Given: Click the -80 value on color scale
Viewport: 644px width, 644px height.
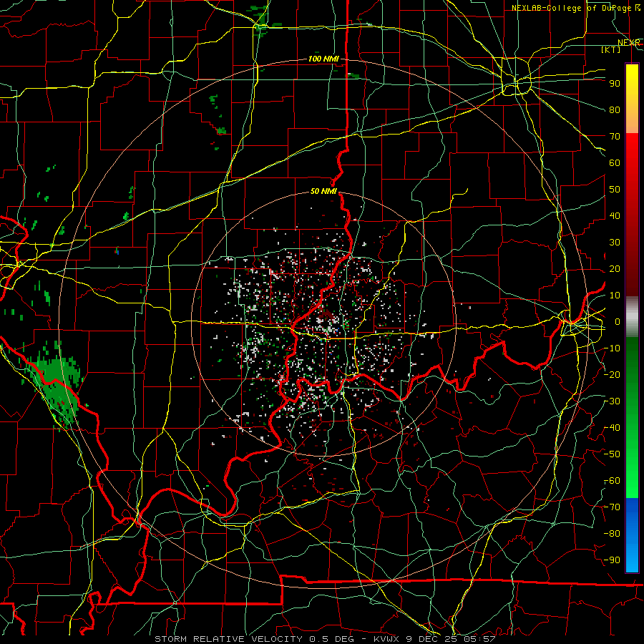Looking at the screenshot, I should (x=612, y=534).
